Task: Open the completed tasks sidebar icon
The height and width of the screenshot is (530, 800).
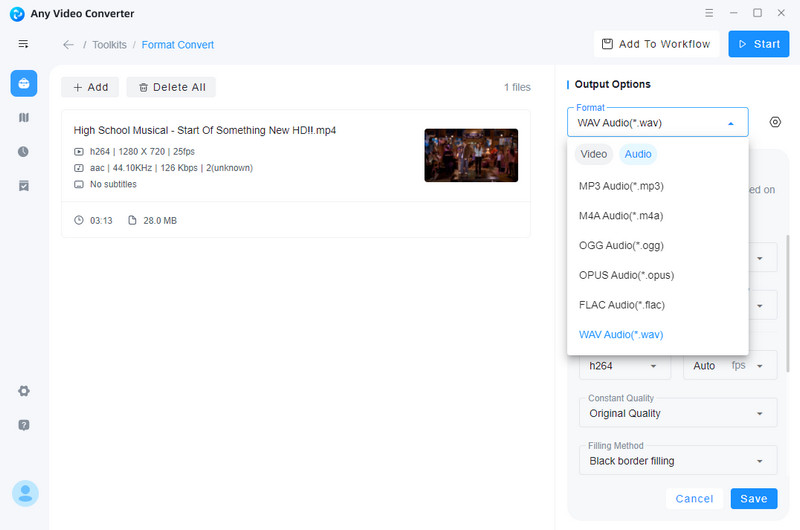Action: click(23, 186)
